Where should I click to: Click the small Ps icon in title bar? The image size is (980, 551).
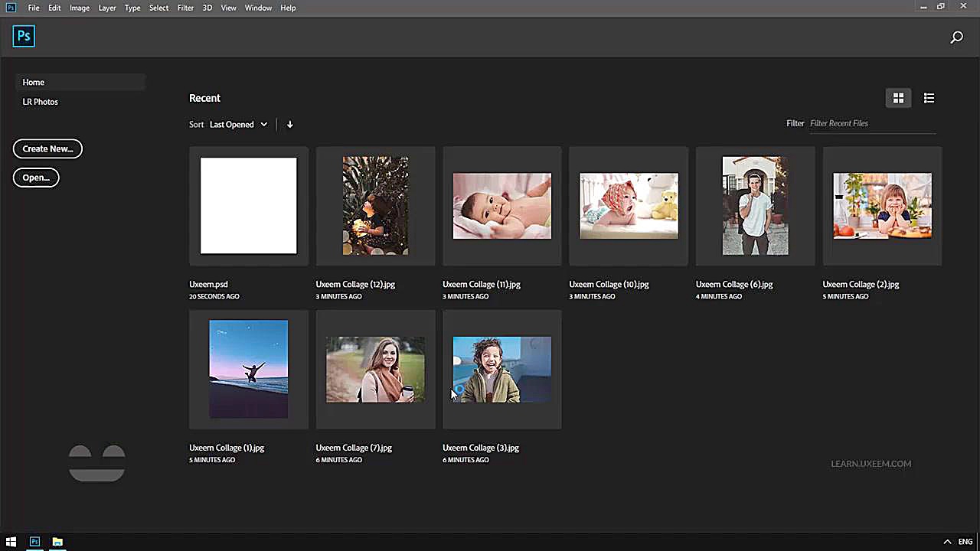pos(11,8)
